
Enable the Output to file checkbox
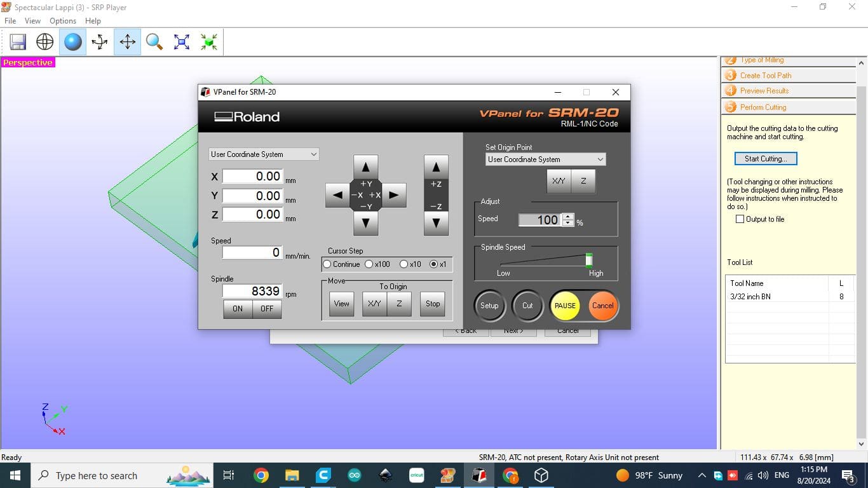[x=740, y=219]
